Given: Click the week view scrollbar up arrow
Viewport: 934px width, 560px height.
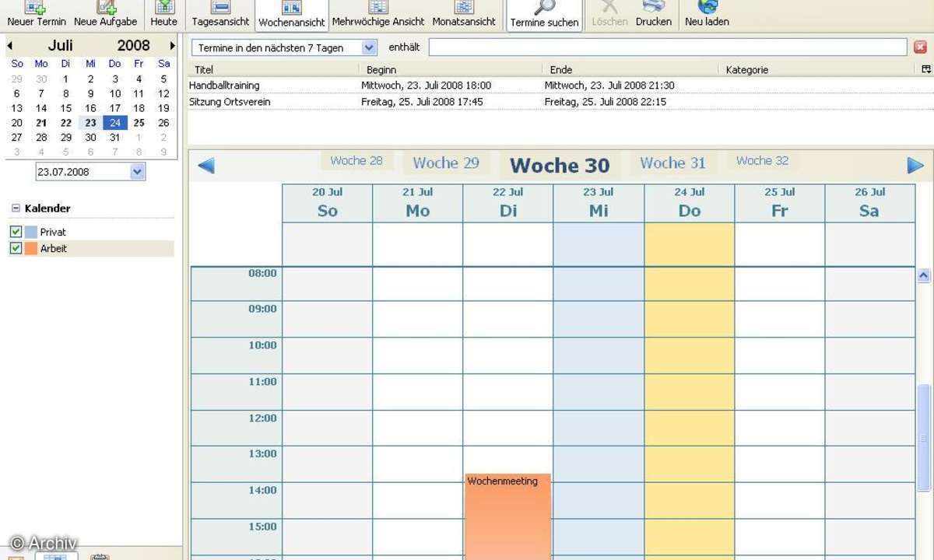Looking at the screenshot, I should (924, 275).
